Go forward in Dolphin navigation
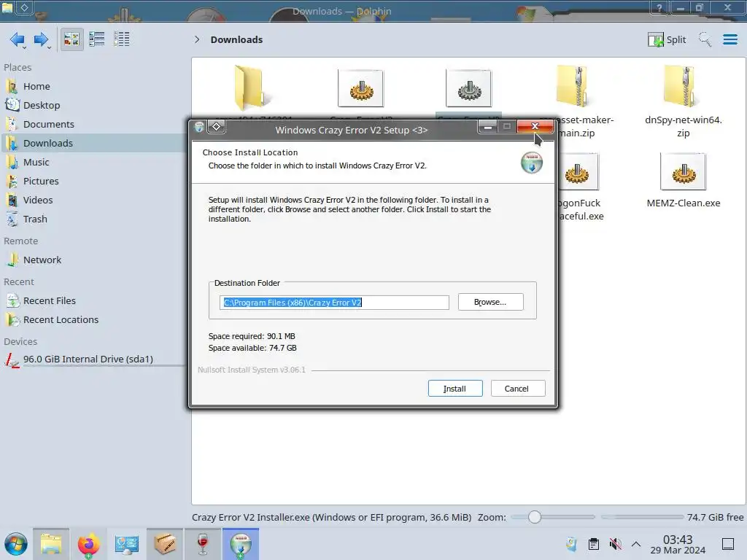The height and width of the screenshot is (560, 747). pos(42,39)
